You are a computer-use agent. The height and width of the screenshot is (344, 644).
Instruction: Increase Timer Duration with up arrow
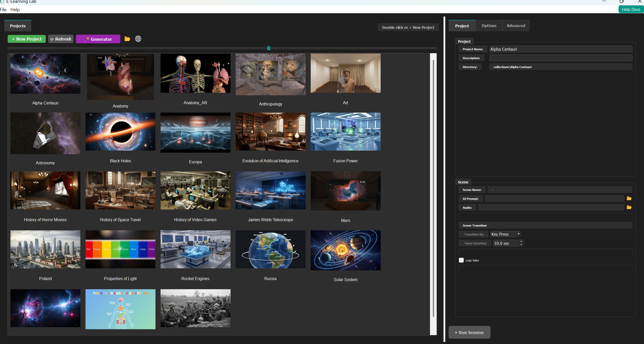click(521, 242)
